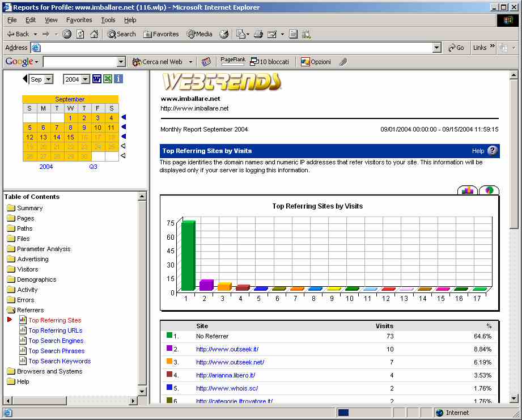Open Opzioni on the Google toolbar
Image resolution: width=522 pixels, height=420 pixels.
[x=316, y=62]
